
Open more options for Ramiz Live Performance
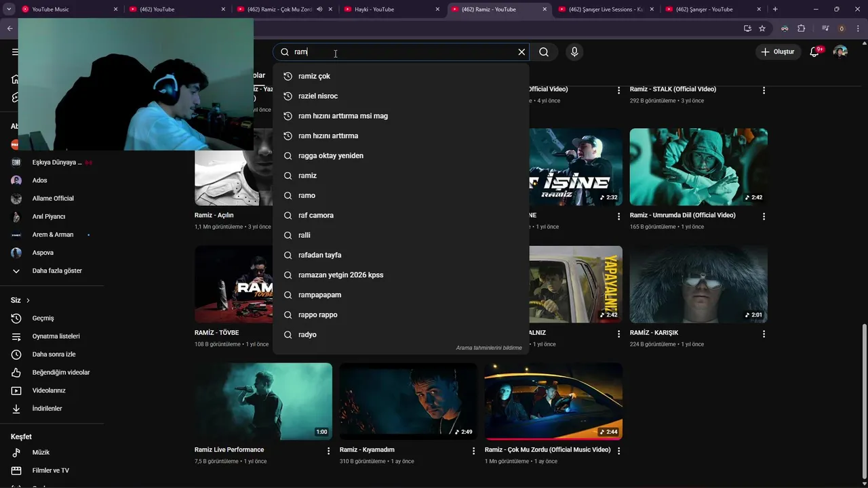[x=328, y=451]
